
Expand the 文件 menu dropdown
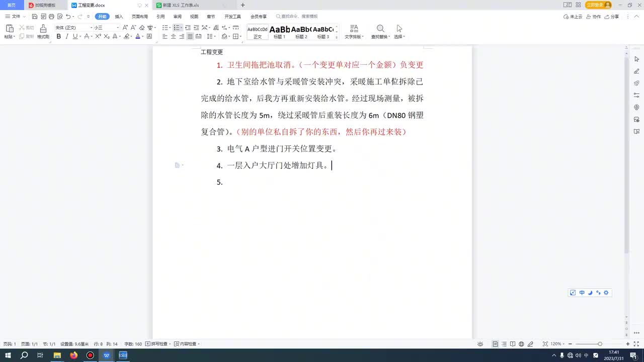point(24,17)
